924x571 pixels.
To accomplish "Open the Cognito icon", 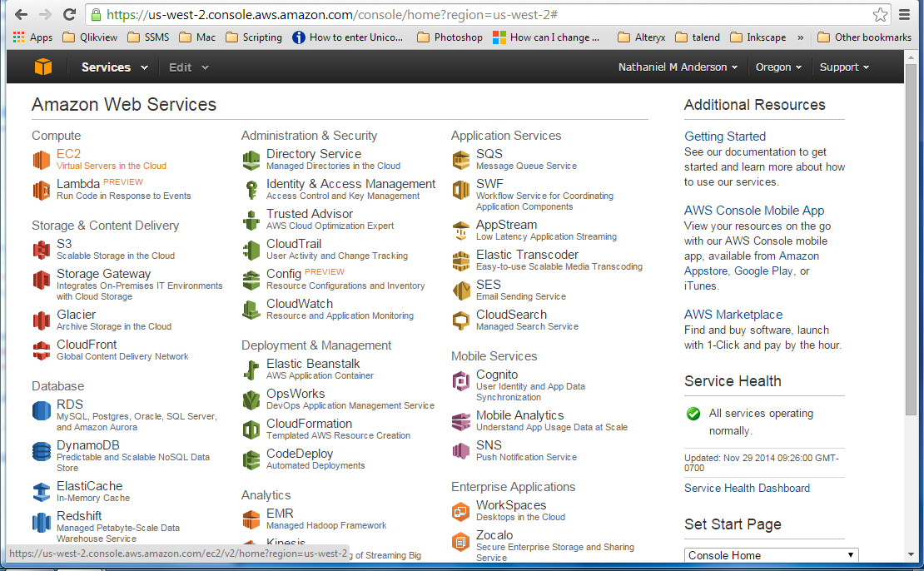I will pyautogui.click(x=461, y=380).
